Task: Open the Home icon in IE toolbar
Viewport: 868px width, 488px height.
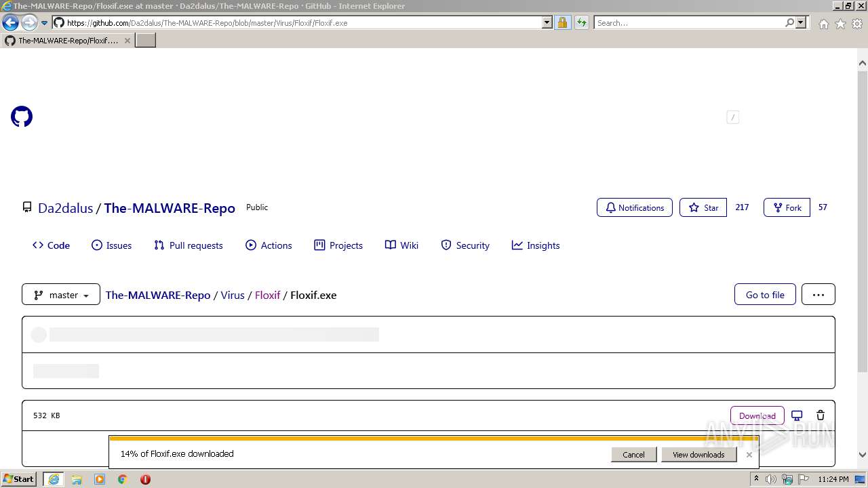Action: click(823, 24)
